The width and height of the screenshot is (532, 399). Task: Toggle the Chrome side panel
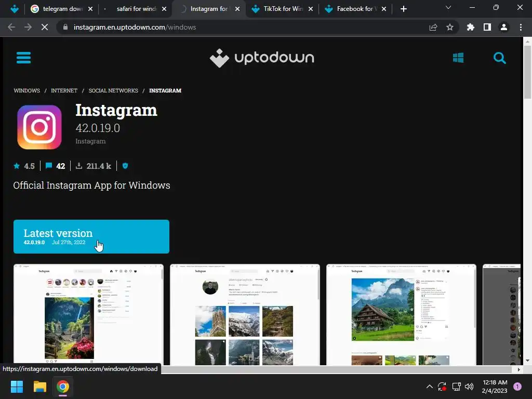[487, 27]
